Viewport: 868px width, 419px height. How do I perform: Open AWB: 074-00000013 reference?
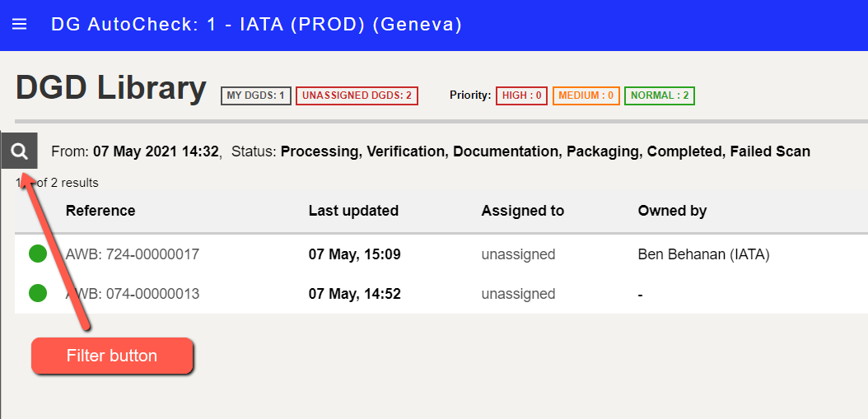[133, 293]
